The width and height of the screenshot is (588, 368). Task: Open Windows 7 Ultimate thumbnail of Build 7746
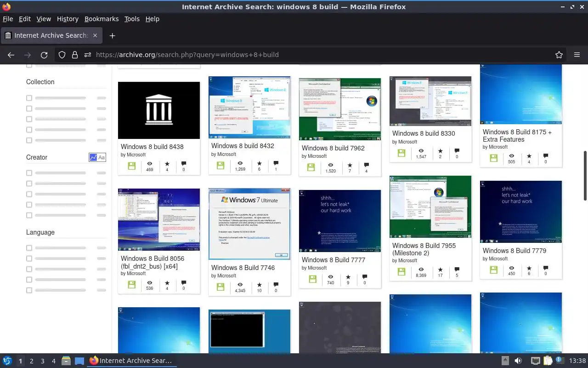pos(249,224)
